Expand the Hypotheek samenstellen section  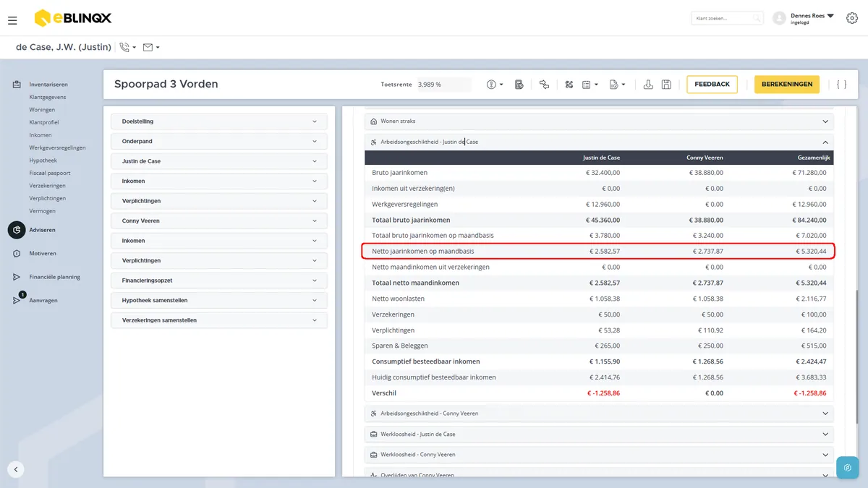(219, 300)
